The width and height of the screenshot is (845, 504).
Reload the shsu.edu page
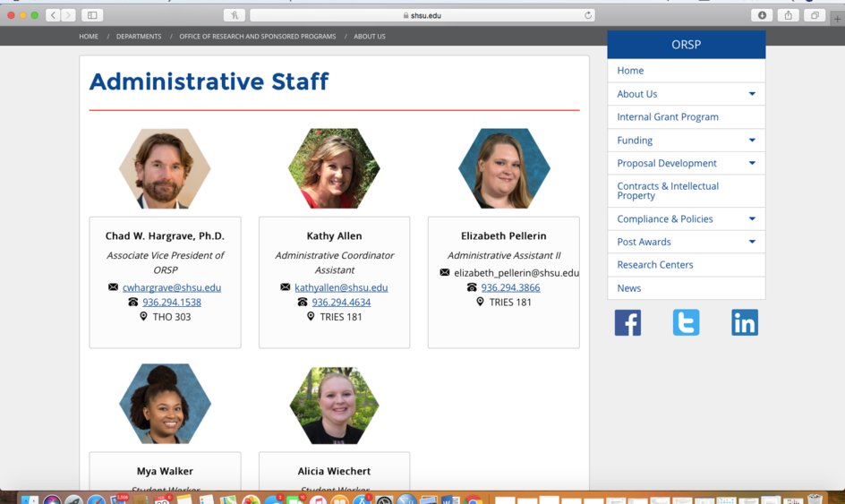coord(588,15)
